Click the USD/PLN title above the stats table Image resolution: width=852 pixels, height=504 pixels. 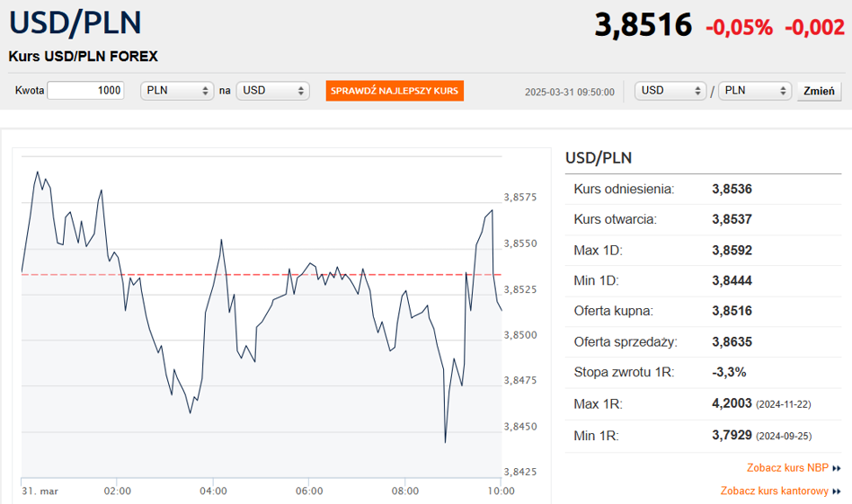pyautogui.click(x=599, y=158)
